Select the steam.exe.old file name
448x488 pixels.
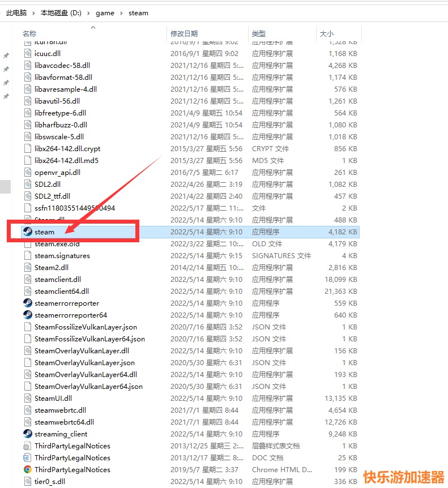pyautogui.click(x=57, y=243)
